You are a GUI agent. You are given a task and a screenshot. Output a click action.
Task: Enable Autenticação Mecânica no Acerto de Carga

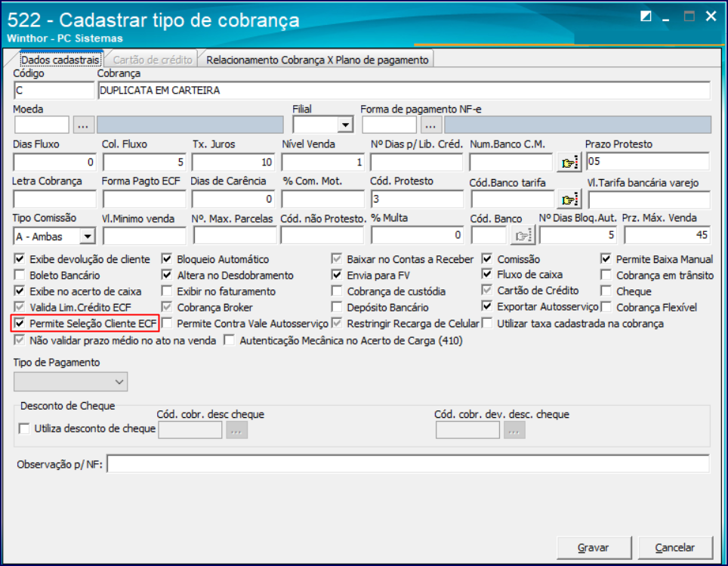tap(229, 341)
